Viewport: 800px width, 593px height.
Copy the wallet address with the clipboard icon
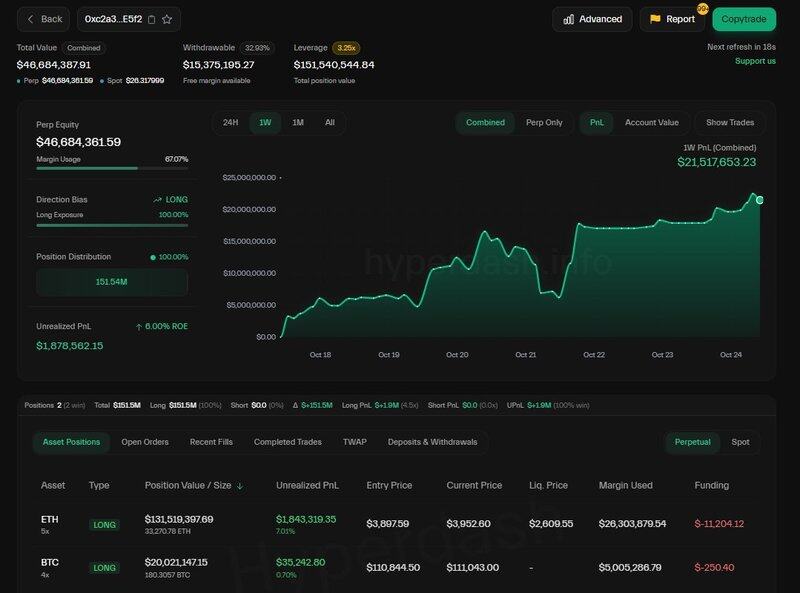coord(152,19)
